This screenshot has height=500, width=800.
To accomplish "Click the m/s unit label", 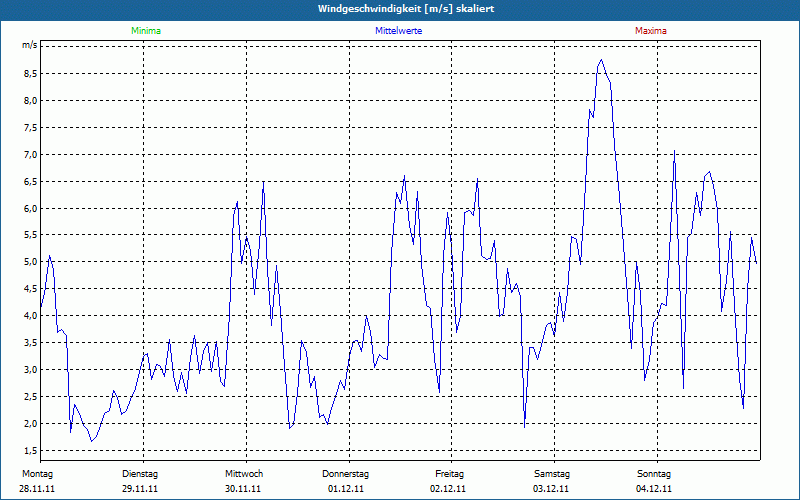I will click(x=30, y=45).
